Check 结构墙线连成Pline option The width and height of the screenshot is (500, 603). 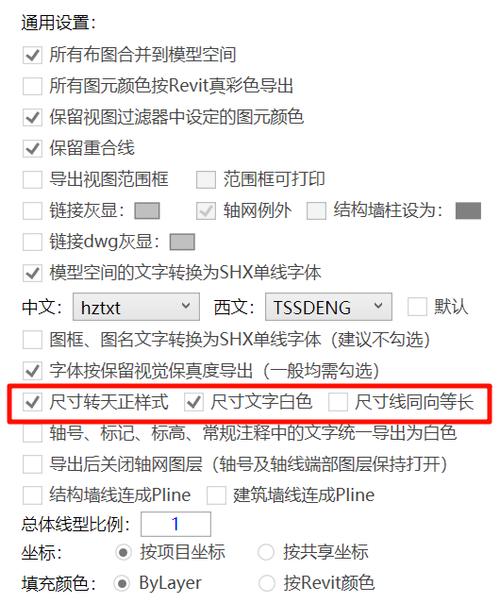pos(32,495)
